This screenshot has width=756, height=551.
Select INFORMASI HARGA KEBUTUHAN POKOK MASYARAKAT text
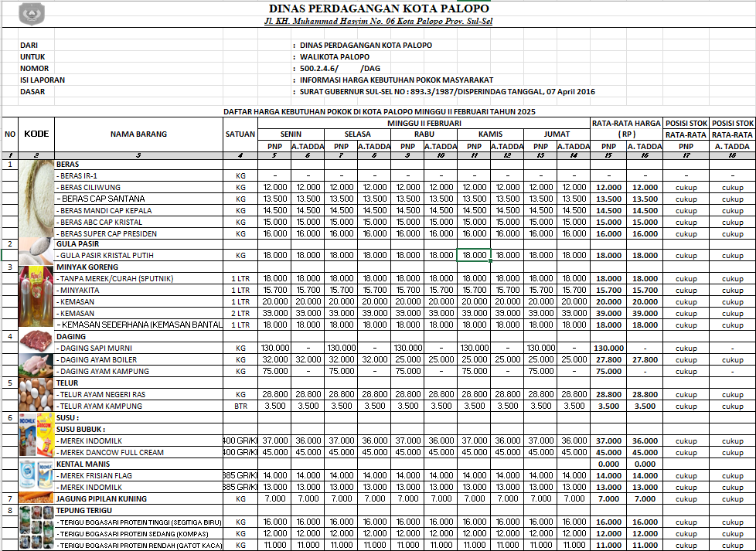click(397, 80)
